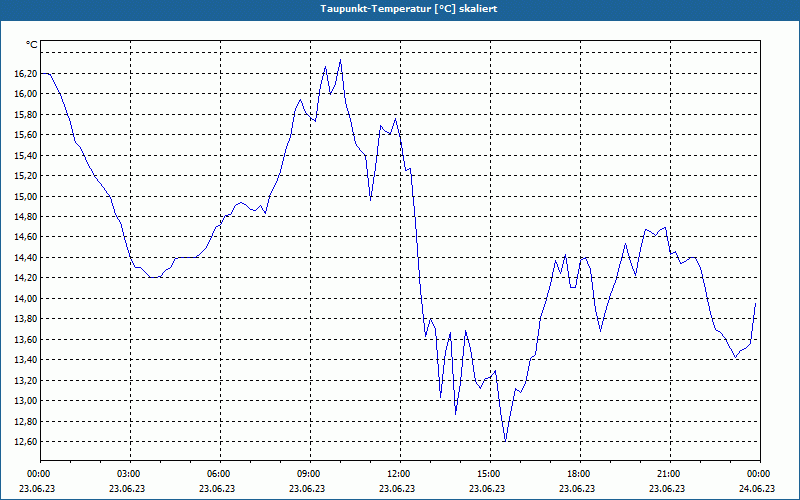Image resolution: width=800 pixels, height=500 pixels.
Task: Click the 23.06.23 date under 12:00
Action: (x=397, y=488)
